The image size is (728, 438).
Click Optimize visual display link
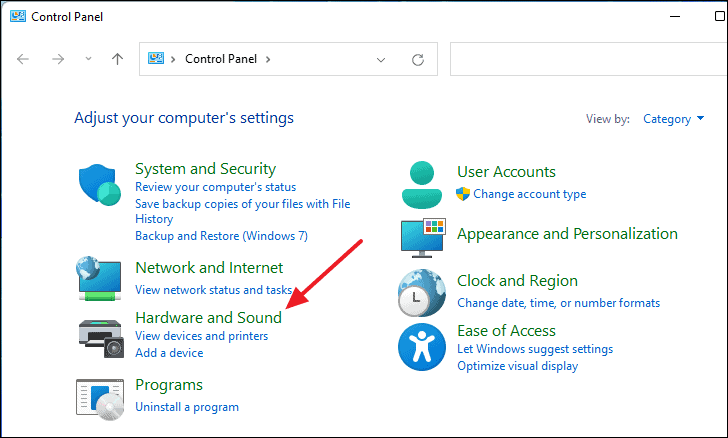[518, 366]
